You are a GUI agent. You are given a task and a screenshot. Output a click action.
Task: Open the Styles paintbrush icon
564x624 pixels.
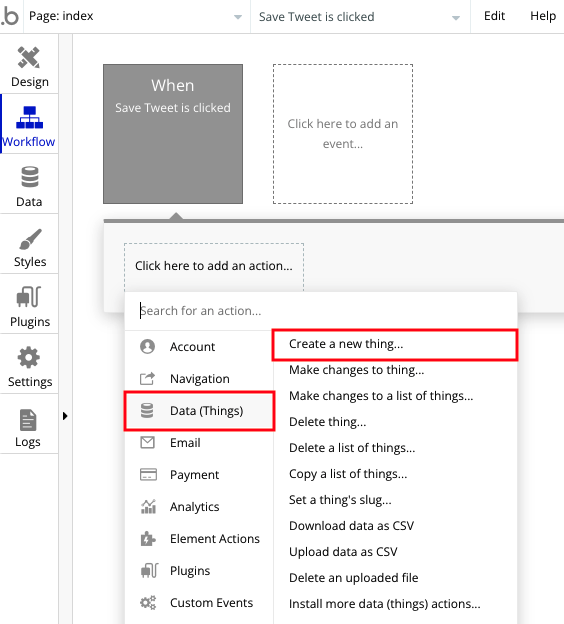pos(30,239)
